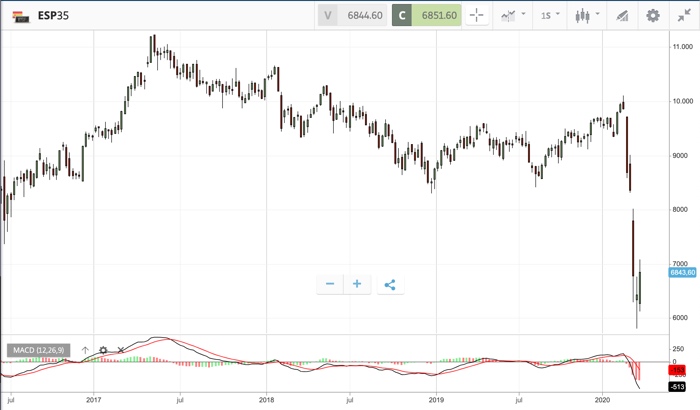
Task: Open the compare chart dropdown
Action: 512,16
